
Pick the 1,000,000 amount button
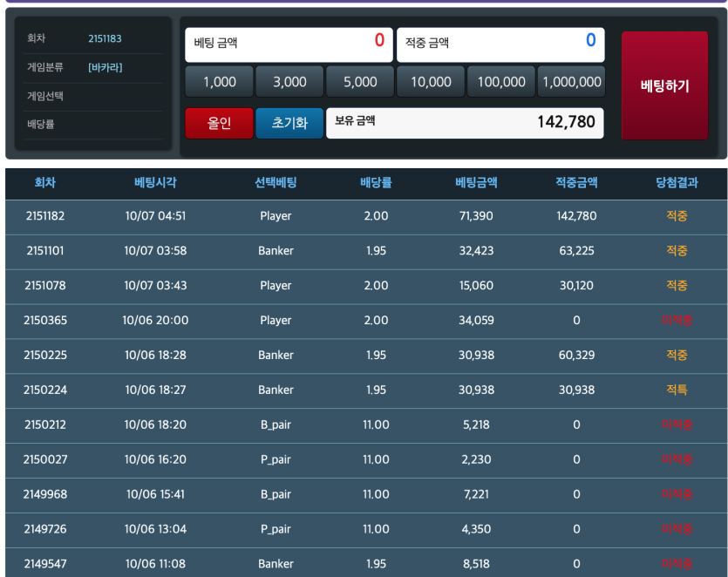coord(572,82)
